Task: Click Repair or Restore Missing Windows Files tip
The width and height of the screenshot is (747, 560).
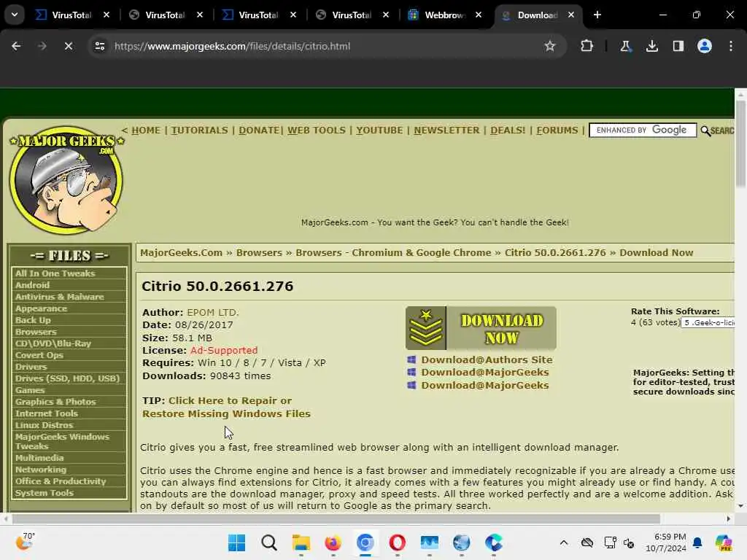Action: tap(226, 407)
